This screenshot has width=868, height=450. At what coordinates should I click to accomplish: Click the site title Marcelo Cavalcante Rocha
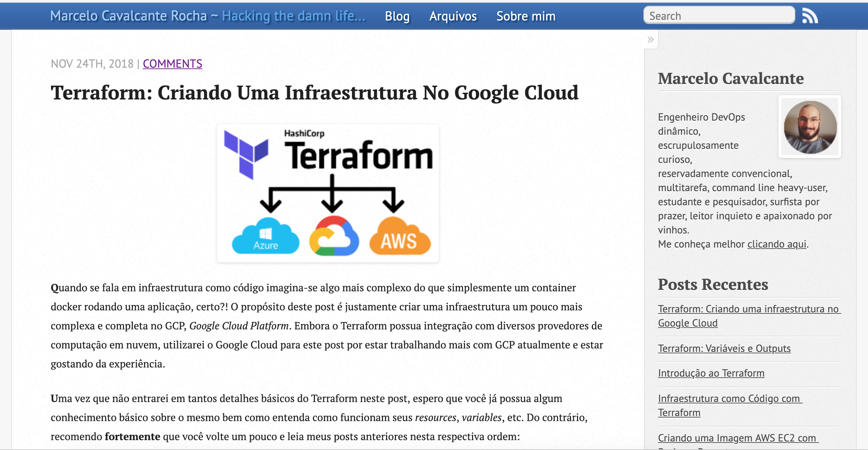129,16
